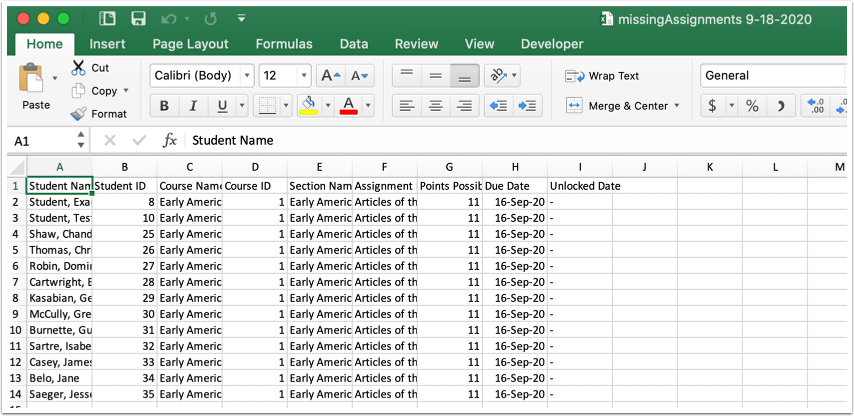Click the insert function fx icon
The width and height of the screenshot is (854, 416).
point(170,141)
